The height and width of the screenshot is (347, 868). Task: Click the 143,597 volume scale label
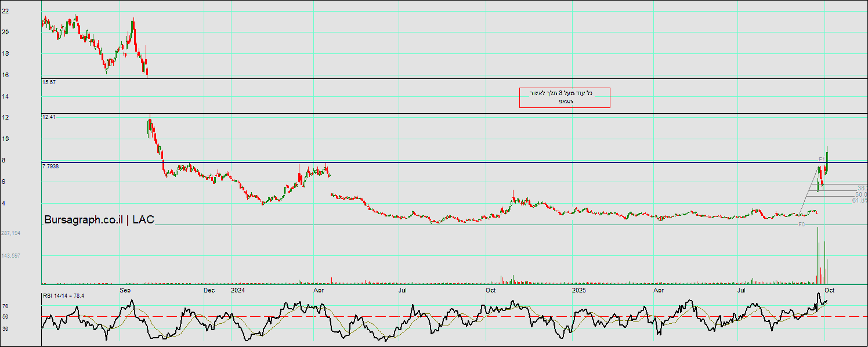tap(11, 255)
